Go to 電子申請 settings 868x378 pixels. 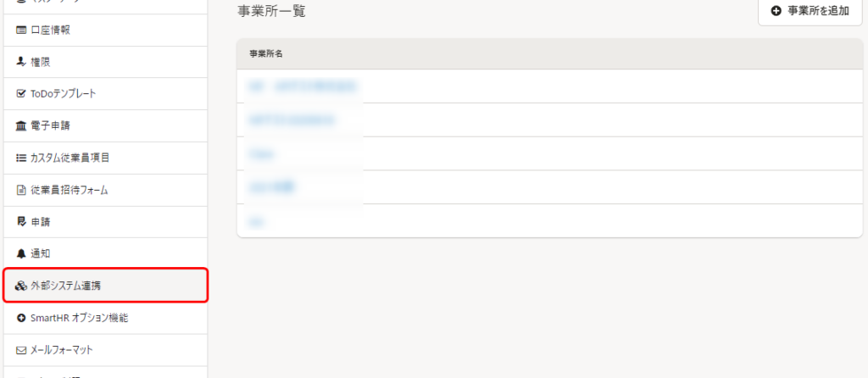coord(105,126)
